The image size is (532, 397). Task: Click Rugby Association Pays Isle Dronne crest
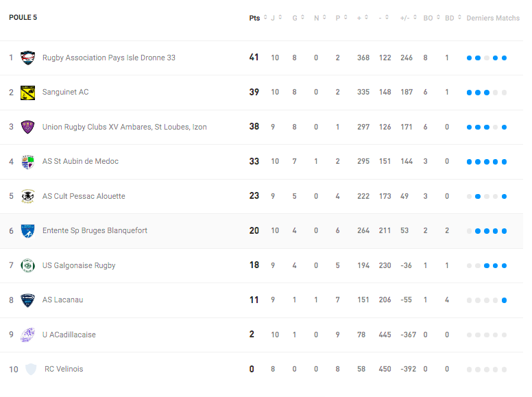click(28, 58)
